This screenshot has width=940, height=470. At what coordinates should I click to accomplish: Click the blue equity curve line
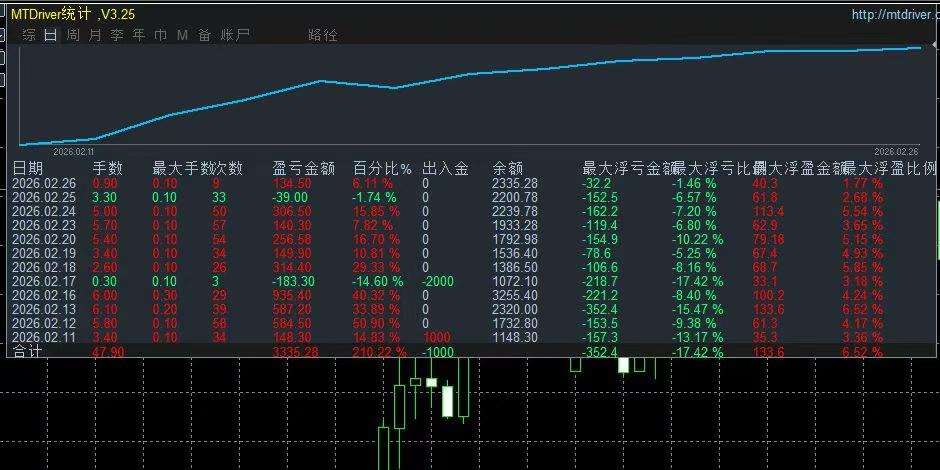pyautogui.click(x=469, y=74)
